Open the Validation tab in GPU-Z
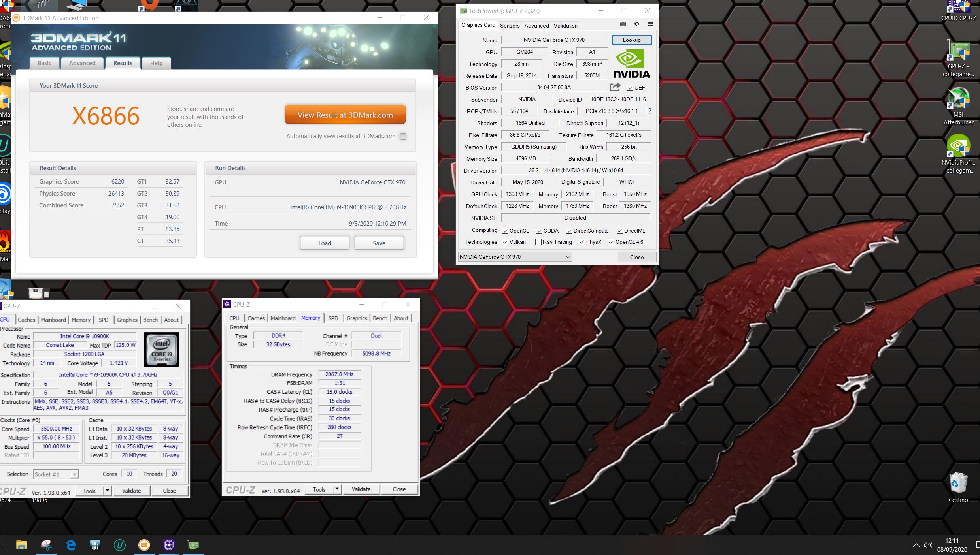The image size is (980, 555). pos(565,26)
